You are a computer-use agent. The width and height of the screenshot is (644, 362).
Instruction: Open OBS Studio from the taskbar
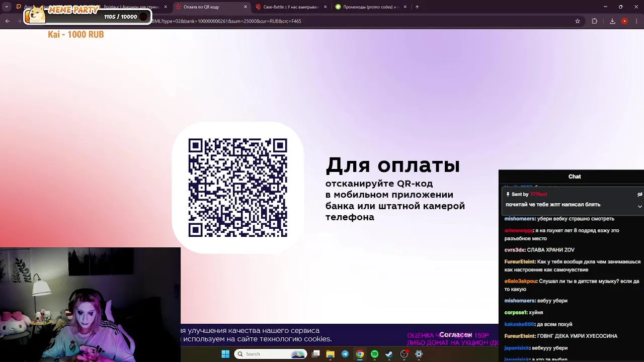pos(404,354)
